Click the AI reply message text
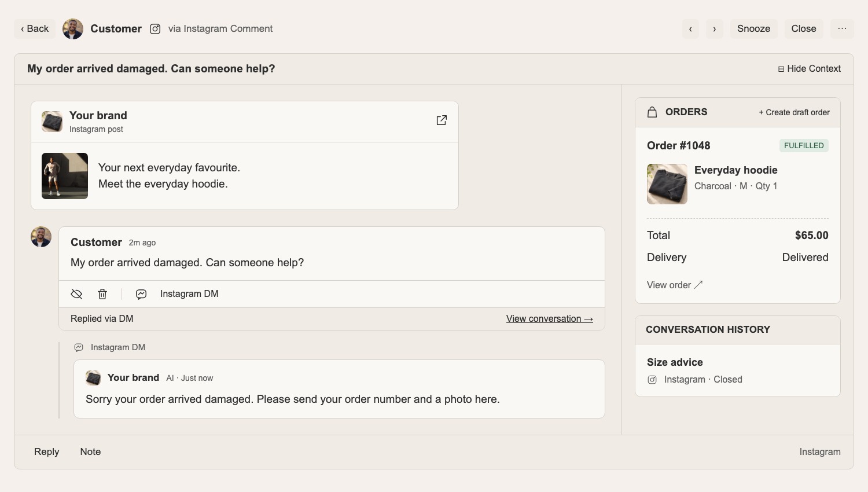The height and width of the screenshot is (492, 868). (292, 399)
